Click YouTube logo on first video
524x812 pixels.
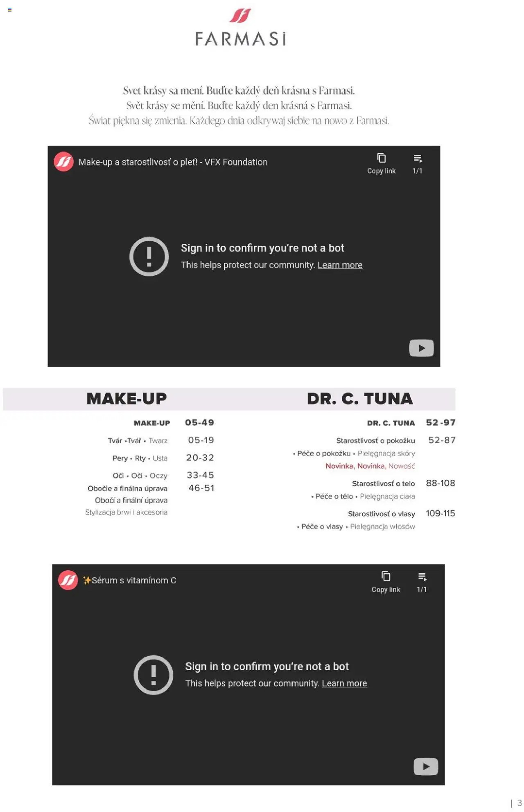pos(421,348)
